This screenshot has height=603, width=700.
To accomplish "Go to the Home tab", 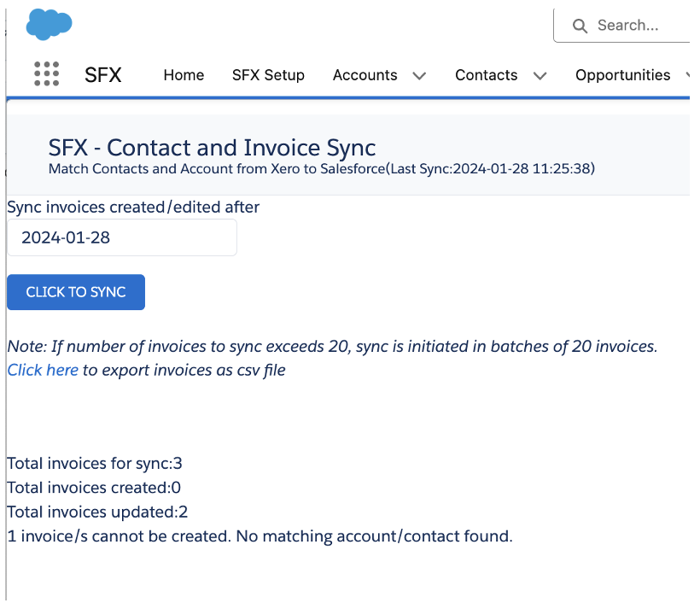I will point(184,75).
